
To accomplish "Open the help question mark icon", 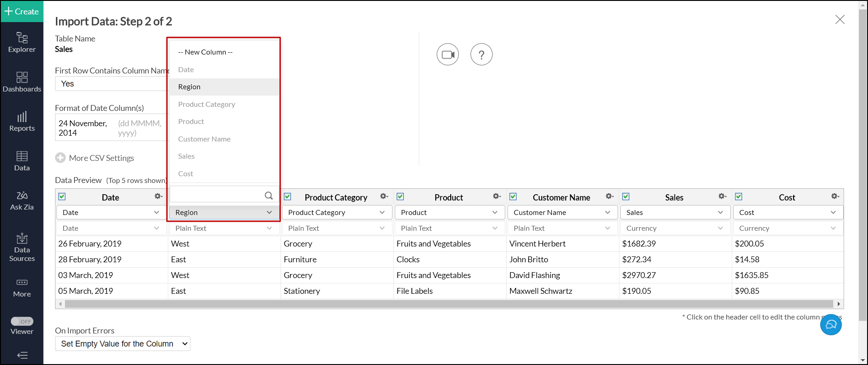I will pyautogui.click(x=481, y=55).
